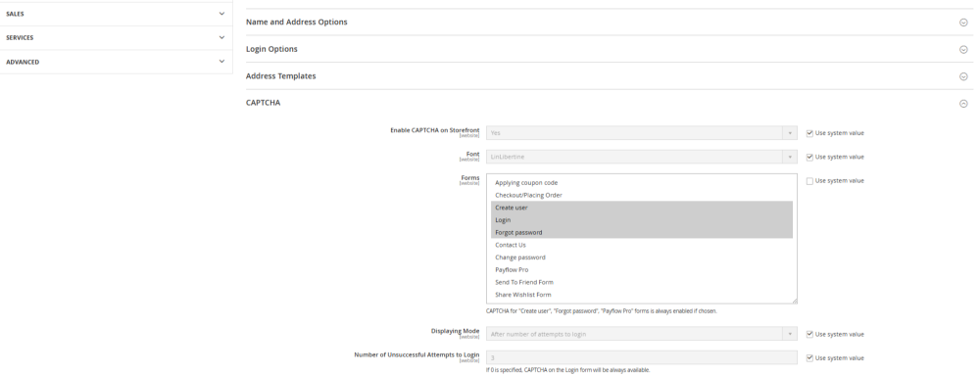Image resolution: width=980 pixels, height=376 pixels.
Task: Expand the Name and Address Options circle icon
Action: tap(963, 23)
